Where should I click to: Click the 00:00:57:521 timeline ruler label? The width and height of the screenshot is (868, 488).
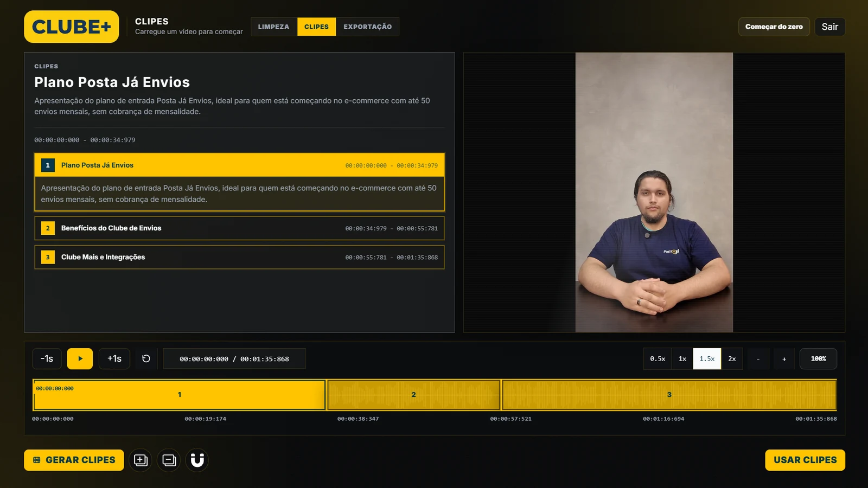[511, 419]
